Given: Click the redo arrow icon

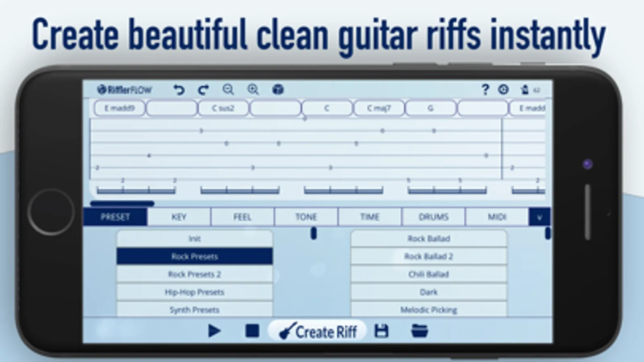Looking at the screenshot, I should 204,89.
